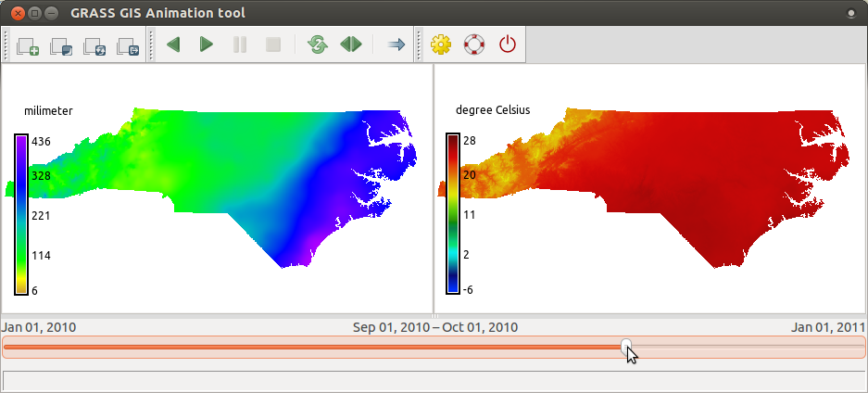Open the animation speed settings arrow
The width and height of the screenshot is (868, 393).
click(x=396, y=44)
